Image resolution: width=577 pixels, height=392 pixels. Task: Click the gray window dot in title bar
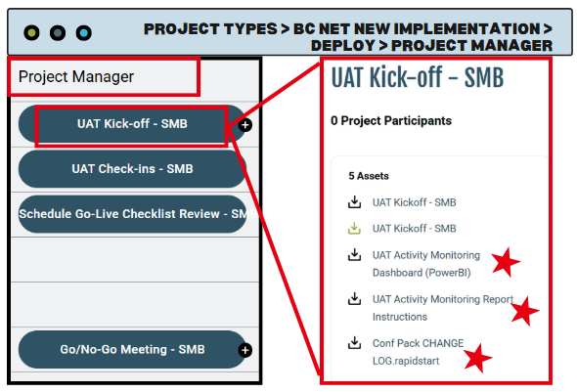pos(58,32)
